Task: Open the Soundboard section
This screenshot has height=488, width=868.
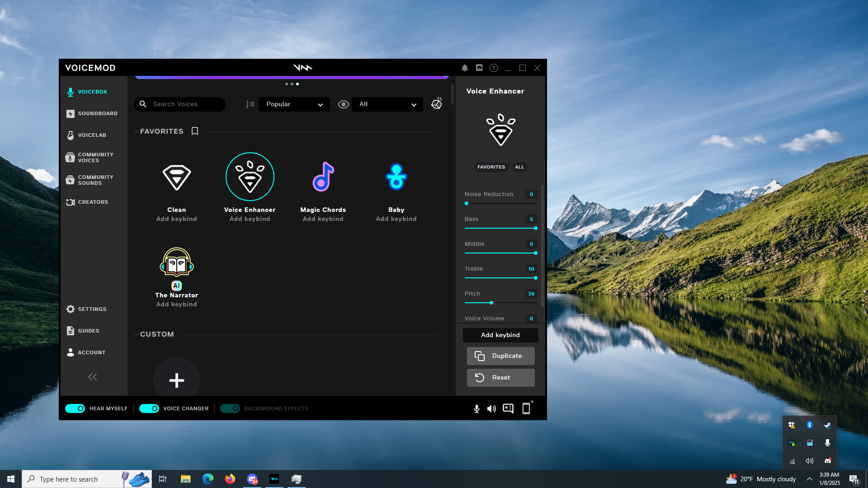Action: pyautogui.click(x=97, y=113)
